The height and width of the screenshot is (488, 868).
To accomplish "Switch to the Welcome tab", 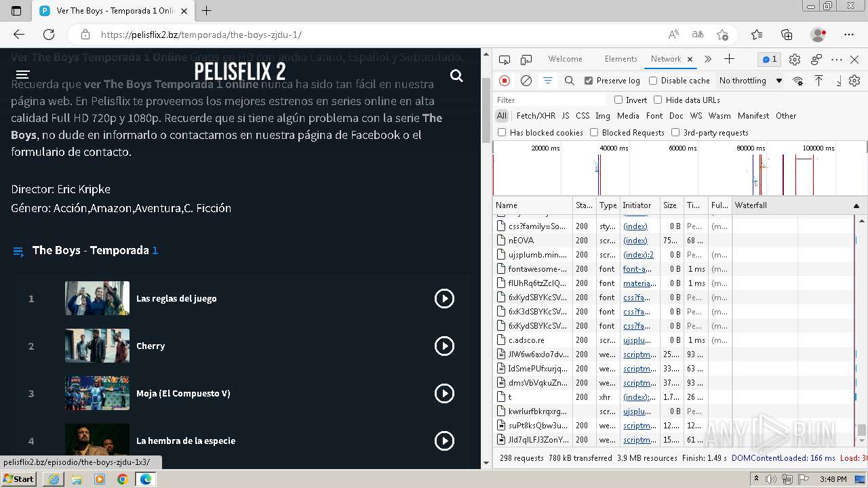I will pyautogui.click(x=565, y=59).
